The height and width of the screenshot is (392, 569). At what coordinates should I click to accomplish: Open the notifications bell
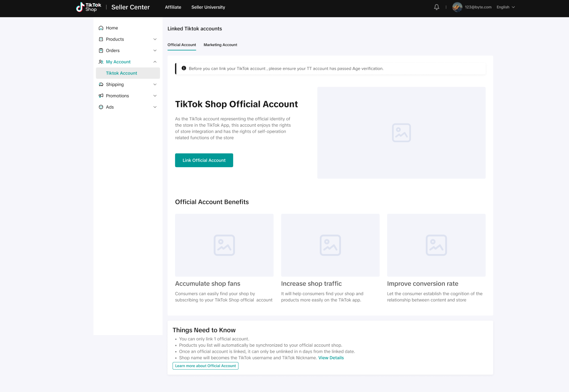437,7
